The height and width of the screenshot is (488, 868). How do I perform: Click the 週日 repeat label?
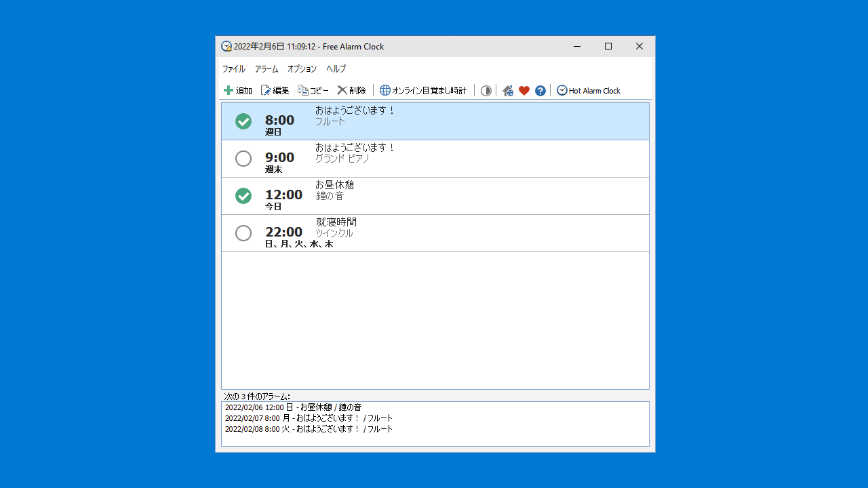(x=273, y=132)
